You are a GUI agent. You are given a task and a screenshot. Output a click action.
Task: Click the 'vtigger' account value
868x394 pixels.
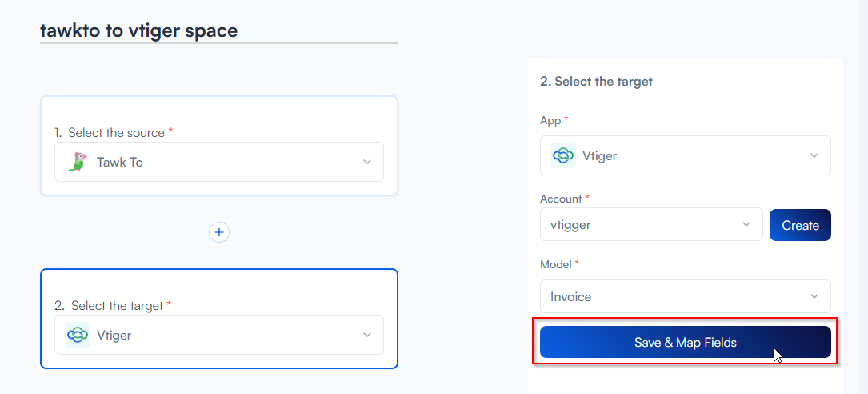570,224
